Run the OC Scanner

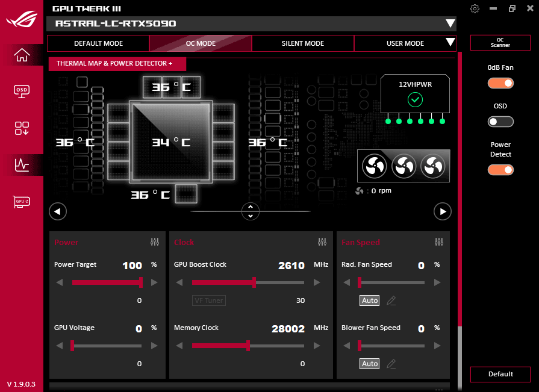click(500, 43)
